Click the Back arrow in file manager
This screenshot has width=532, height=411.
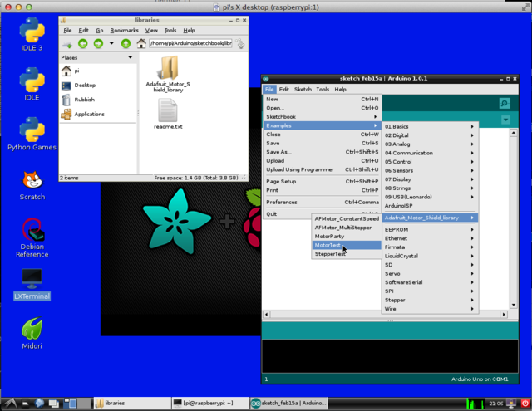coord(83,43)
